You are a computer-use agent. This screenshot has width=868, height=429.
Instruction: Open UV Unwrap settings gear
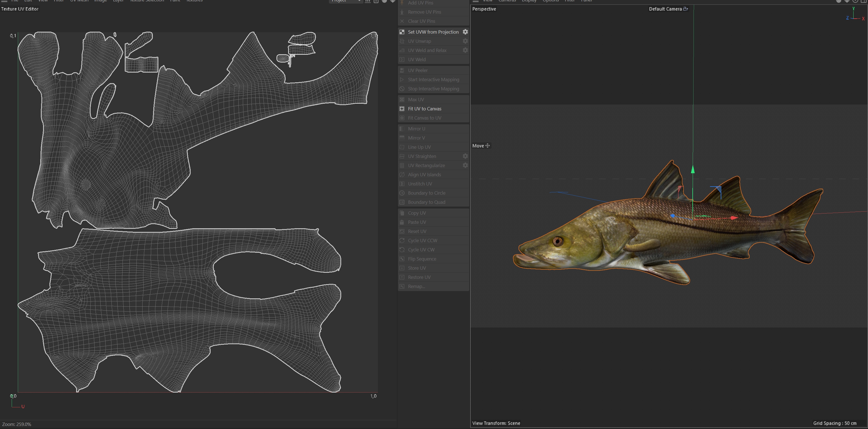tap(465, 41)
